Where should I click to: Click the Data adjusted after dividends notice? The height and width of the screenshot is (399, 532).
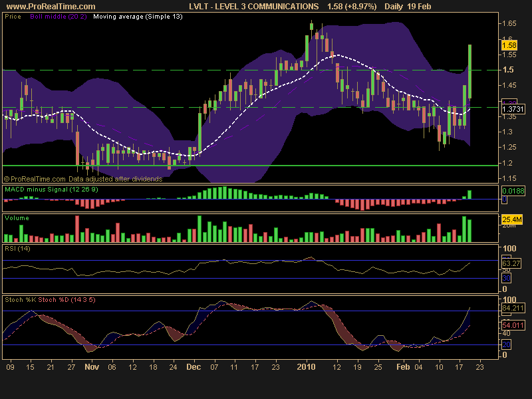click(115, 179)
